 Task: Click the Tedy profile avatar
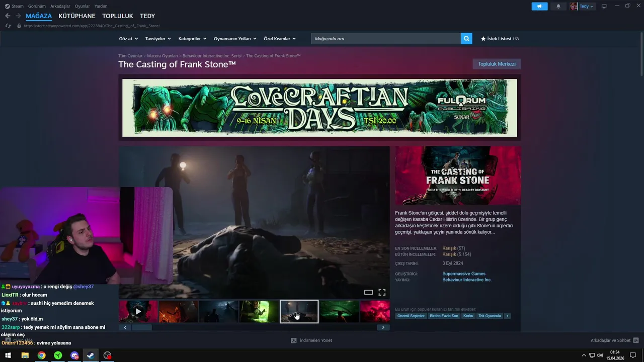pos(574,6)
